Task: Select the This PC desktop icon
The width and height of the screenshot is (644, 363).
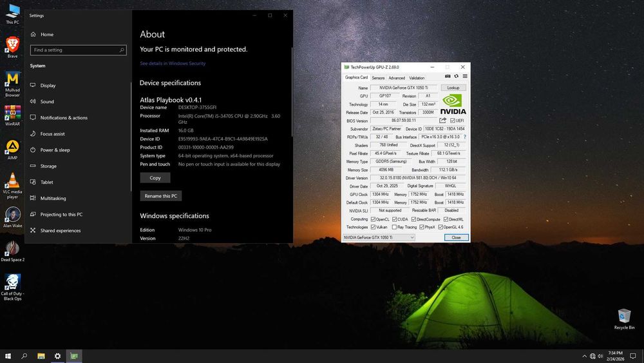Action: click(x=12, y=14)
